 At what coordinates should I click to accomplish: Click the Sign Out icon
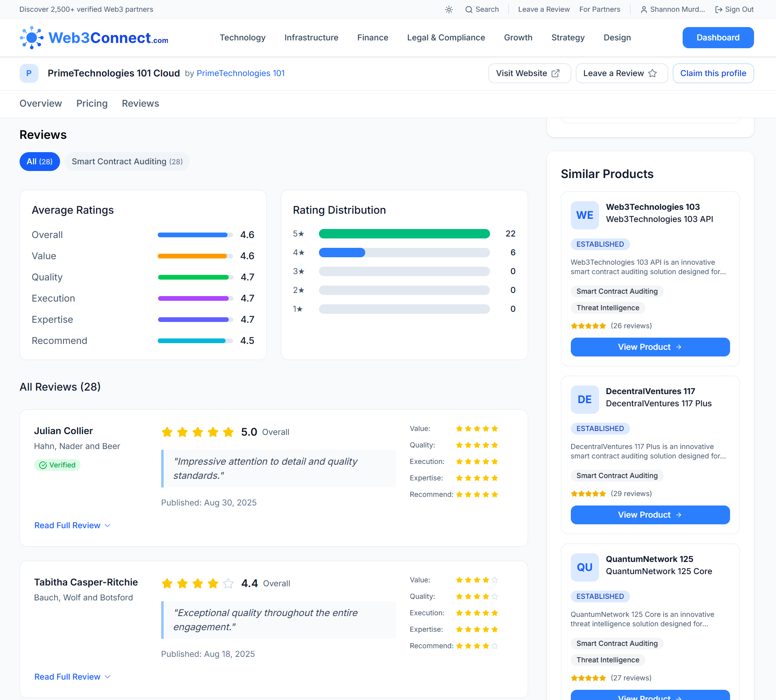tap(718, 9)
